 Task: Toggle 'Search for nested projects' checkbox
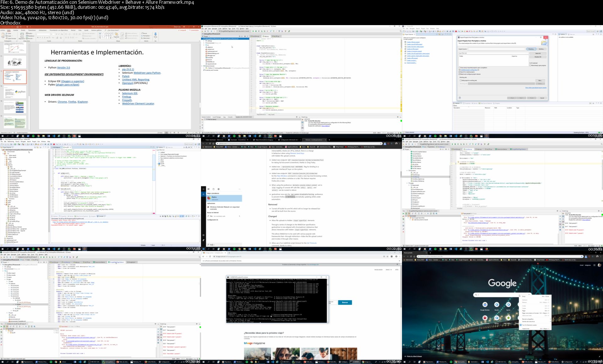pyautogui.click(x=459, y=72)
